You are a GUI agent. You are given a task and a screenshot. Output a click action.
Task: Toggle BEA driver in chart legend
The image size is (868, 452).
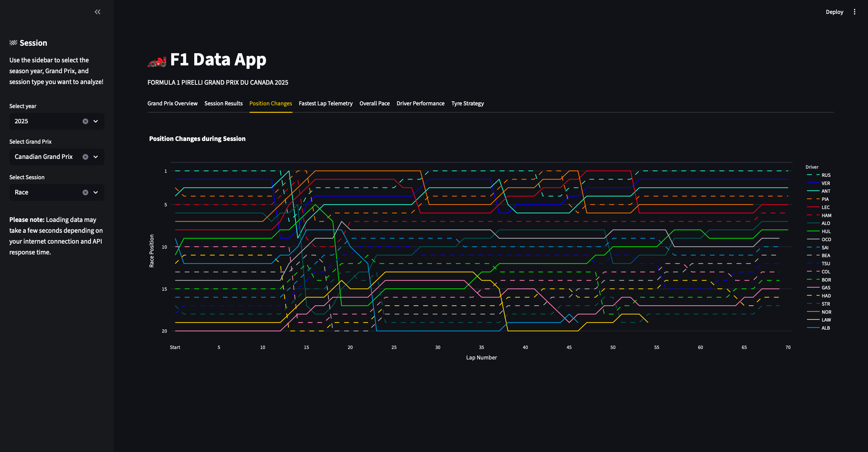819,255
